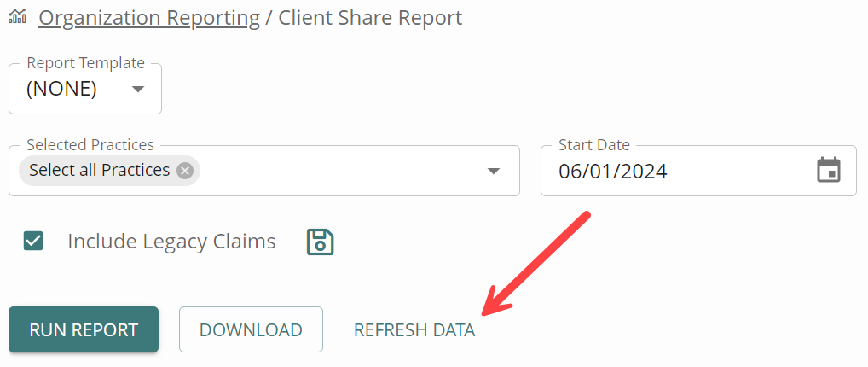The width and height of the screenshot is (868, 367).
Task: Click the Selected Practices field label
Action: [90, 145]
